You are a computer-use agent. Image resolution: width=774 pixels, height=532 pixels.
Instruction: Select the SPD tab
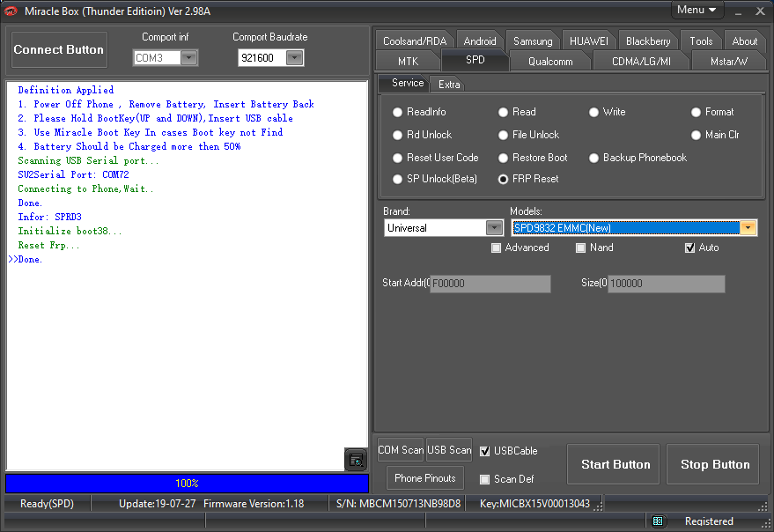click(475, 60)
